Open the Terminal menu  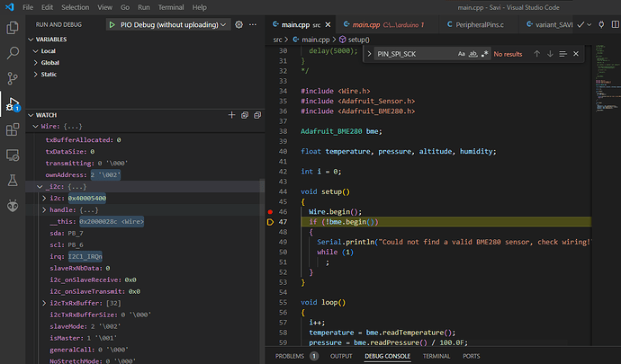tap(171, 7)
